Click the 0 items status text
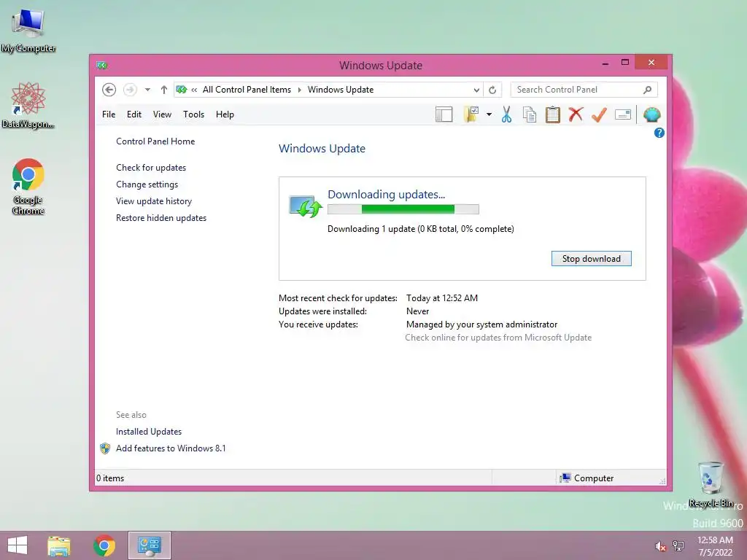This screenshot has height=560, width=747. tap(110, 478)
